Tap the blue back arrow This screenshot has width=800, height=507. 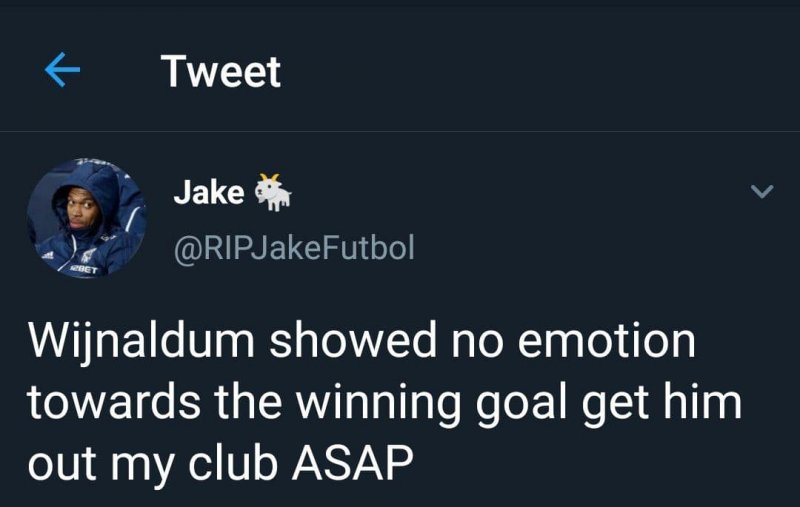[62, 71]
